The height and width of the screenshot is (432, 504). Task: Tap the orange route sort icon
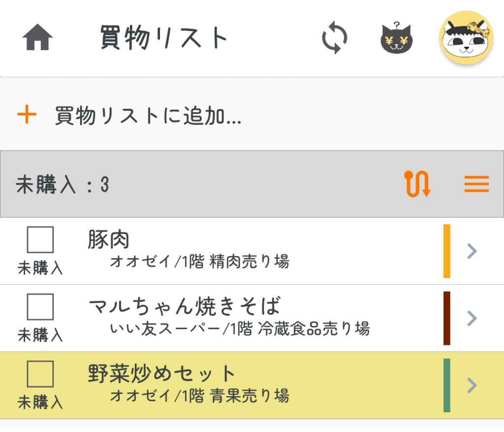click(x=417, y=184)
